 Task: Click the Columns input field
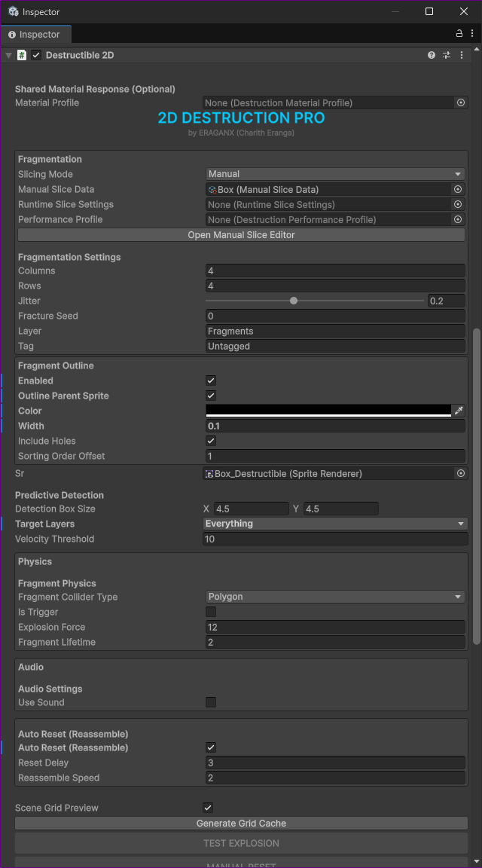(x=335, y=270)
